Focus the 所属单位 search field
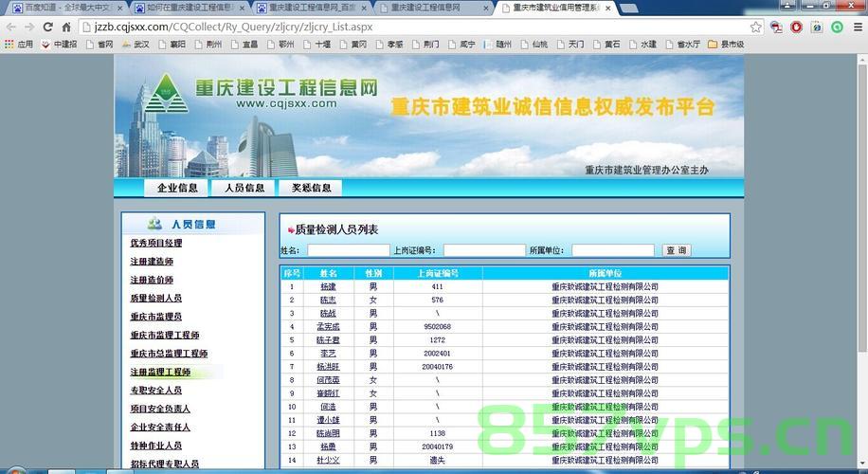The height and width of the screenshot is (474, 868). pyautogui.click(x=613, y=250)
